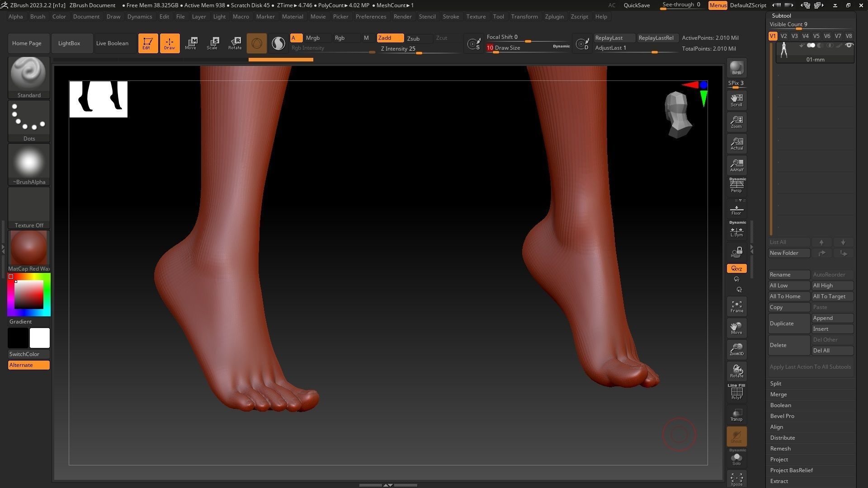Toggle PolyF line fill display
This screenshot has height=488, width=868.
736,392
